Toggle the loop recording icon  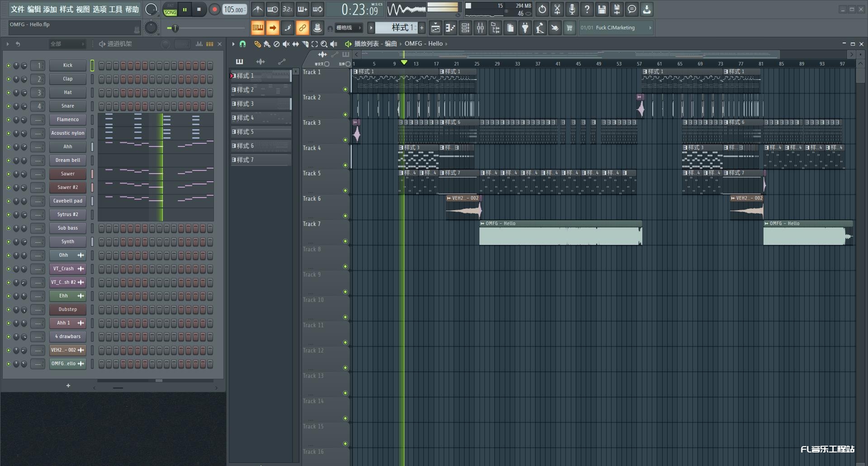(x=318, y=9)
